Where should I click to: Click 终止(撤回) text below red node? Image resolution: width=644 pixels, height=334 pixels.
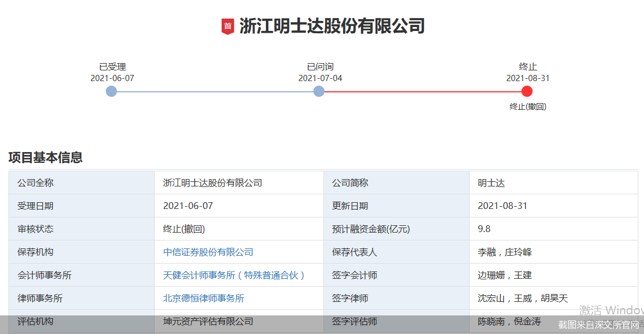point(528,106)
